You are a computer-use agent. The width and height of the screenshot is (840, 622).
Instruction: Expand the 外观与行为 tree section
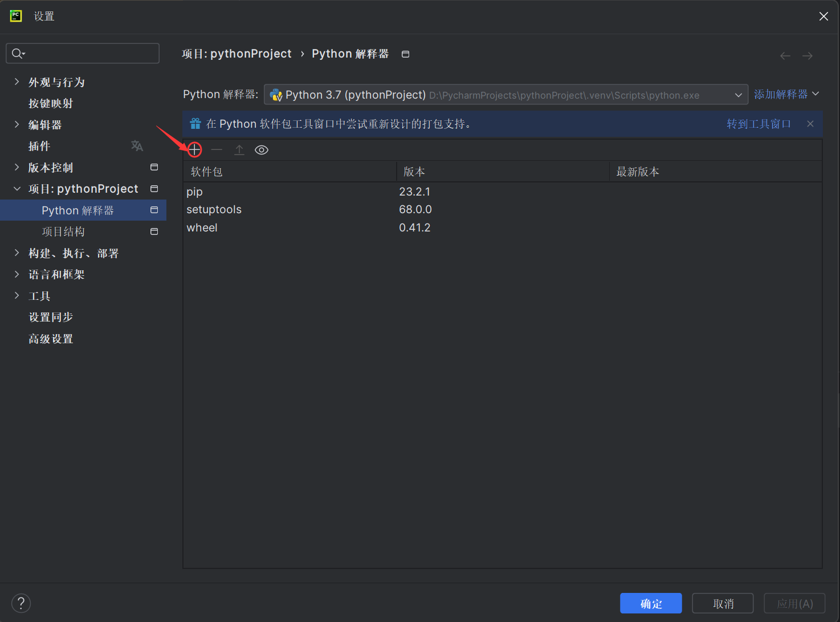point(17,82)
